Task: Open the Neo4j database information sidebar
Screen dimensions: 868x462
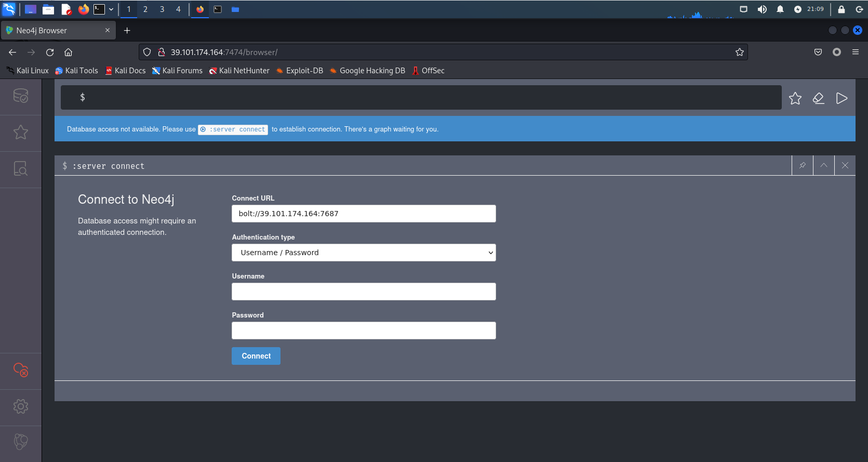Action: (x=21, y=96)
